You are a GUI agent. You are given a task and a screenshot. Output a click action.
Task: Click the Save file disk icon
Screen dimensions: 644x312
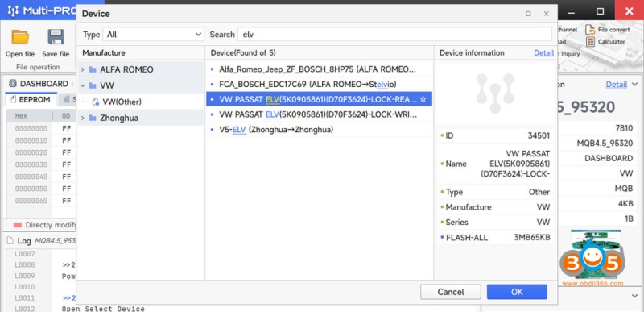pyautogui.click(x=56, y=37)
